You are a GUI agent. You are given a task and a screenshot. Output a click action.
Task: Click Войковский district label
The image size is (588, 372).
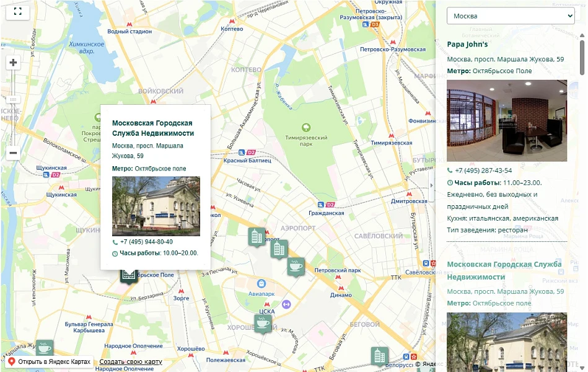coord(161,91)
